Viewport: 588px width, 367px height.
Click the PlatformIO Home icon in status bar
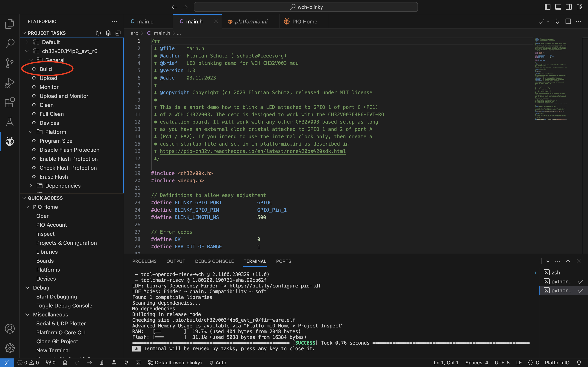pyautogui.click(x=65, y=362)
